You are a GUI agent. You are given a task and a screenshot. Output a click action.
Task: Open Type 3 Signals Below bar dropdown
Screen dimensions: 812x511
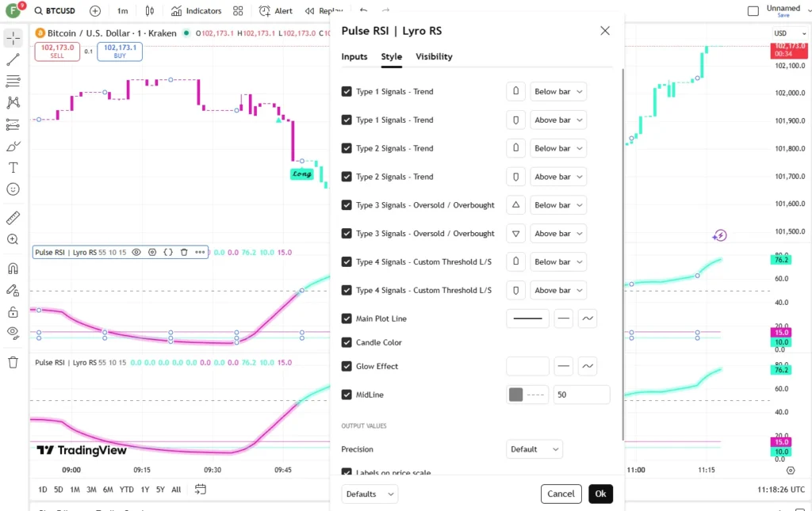558,205
